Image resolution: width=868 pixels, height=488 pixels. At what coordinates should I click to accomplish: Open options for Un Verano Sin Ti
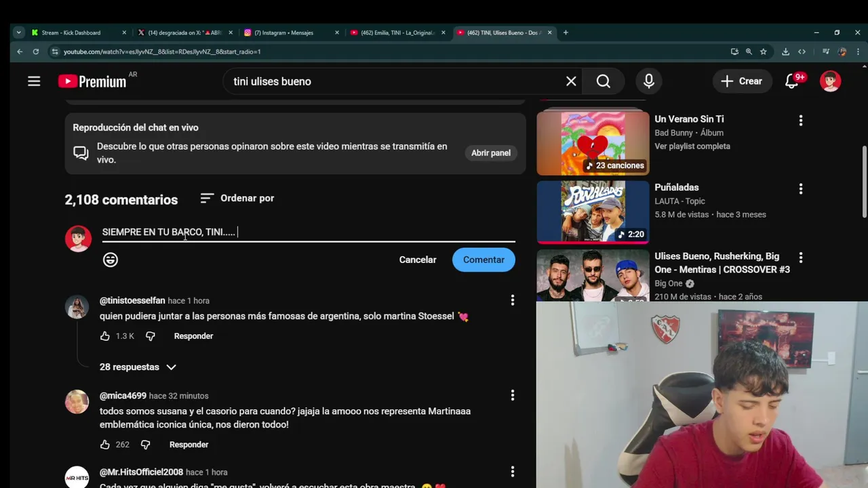(801, 121)
